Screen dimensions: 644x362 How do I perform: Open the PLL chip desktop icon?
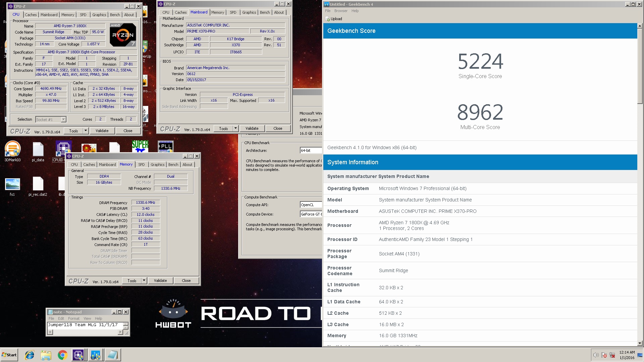point(166,146)
